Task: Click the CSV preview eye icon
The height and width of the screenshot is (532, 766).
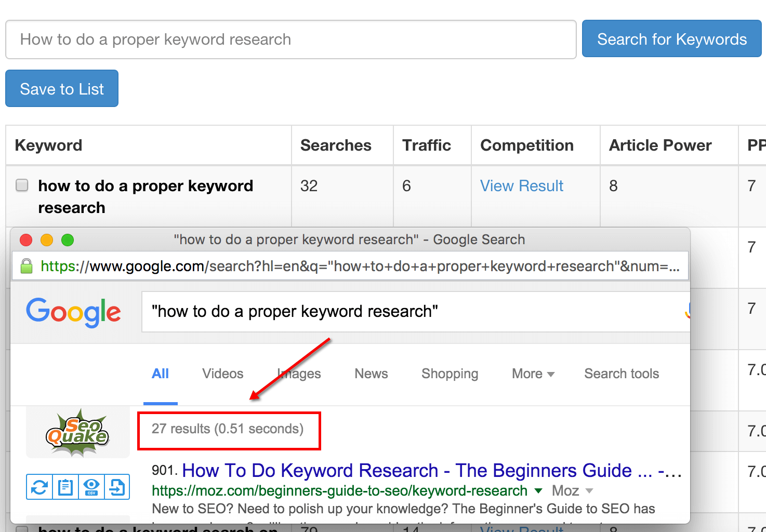Action: tap(91, 487)
